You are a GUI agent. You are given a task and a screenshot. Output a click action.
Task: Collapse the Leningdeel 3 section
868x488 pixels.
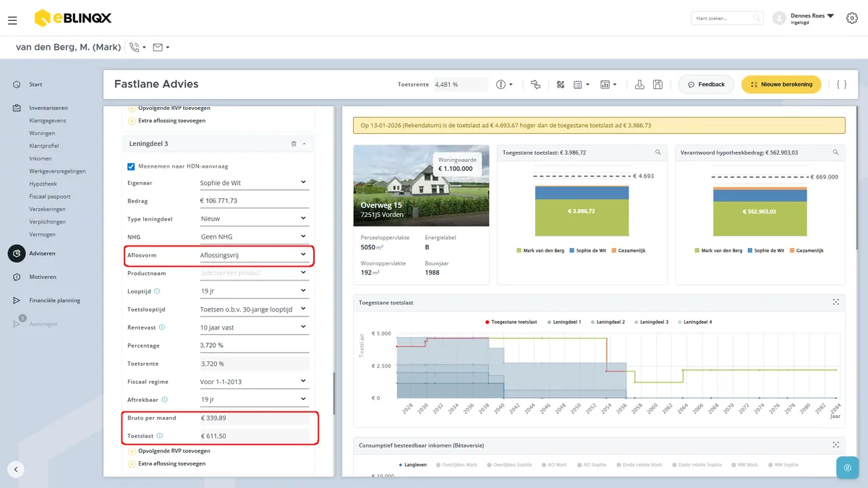(x=305, y=144)
